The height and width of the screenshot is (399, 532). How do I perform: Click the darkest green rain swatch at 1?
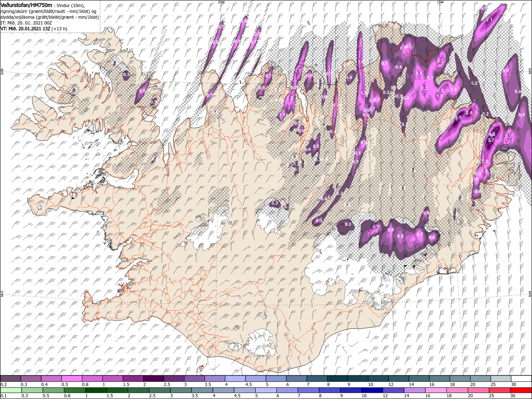point(96,390)
